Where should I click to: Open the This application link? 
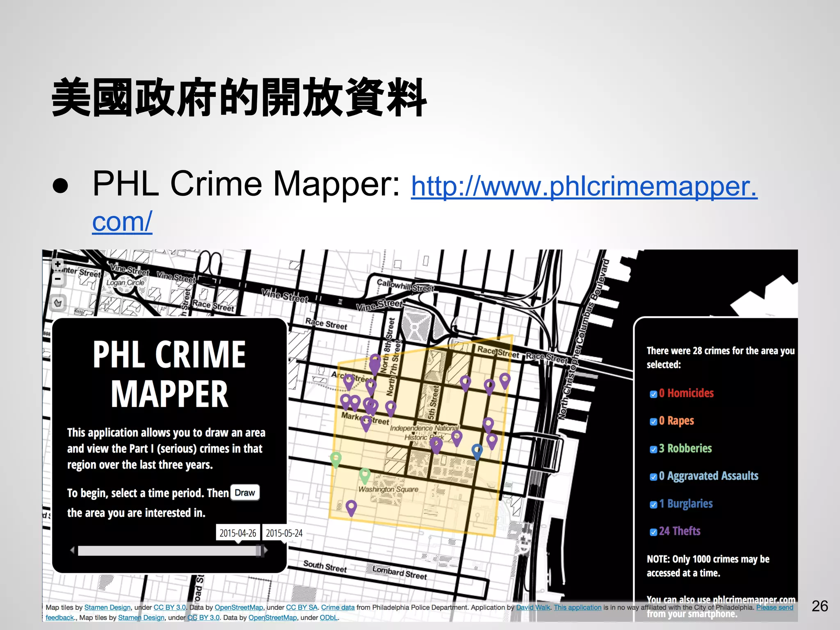tap(577, 607)
